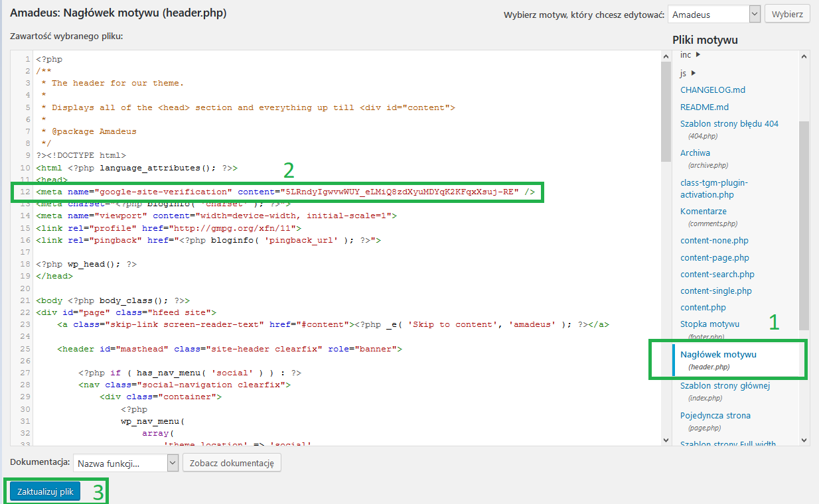Open content-none.php file
The width and height of the screenshot is (819, 504).
pos(714,241)
